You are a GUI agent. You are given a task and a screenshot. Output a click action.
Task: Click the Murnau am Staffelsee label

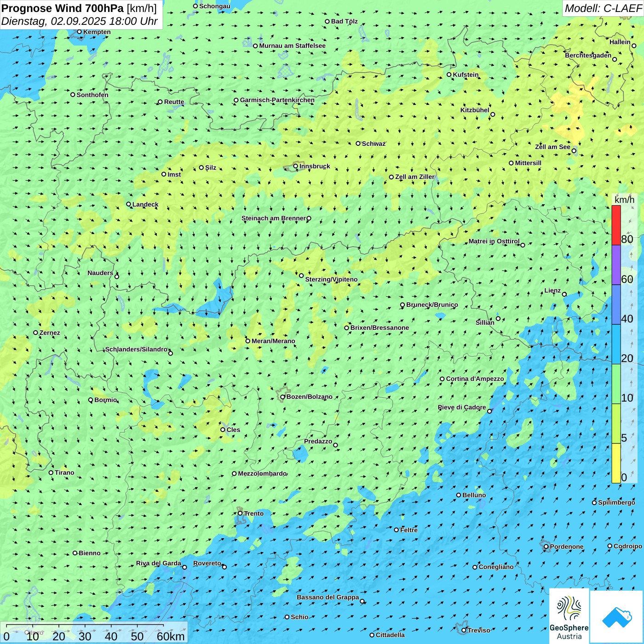(292, 46)
